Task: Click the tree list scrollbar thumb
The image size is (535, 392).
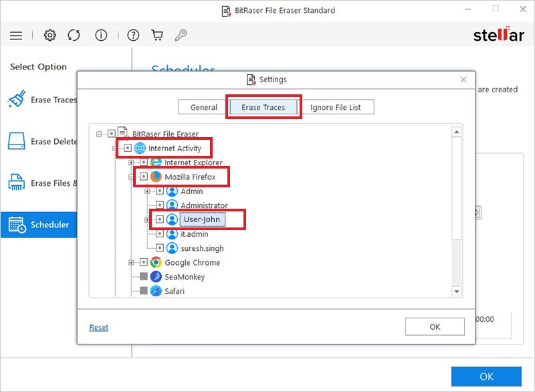Action: point(457,188)
